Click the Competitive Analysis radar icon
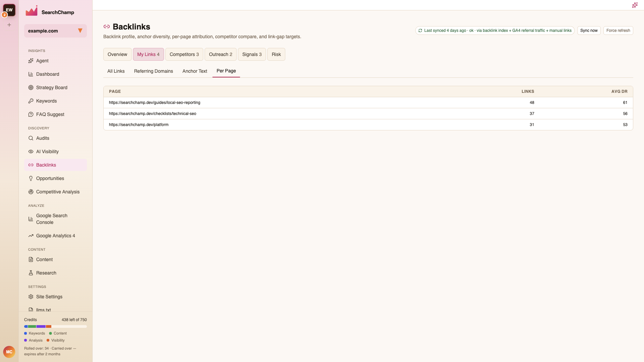The height and width of the screenshot is (362, 644). tap(31, 192)
